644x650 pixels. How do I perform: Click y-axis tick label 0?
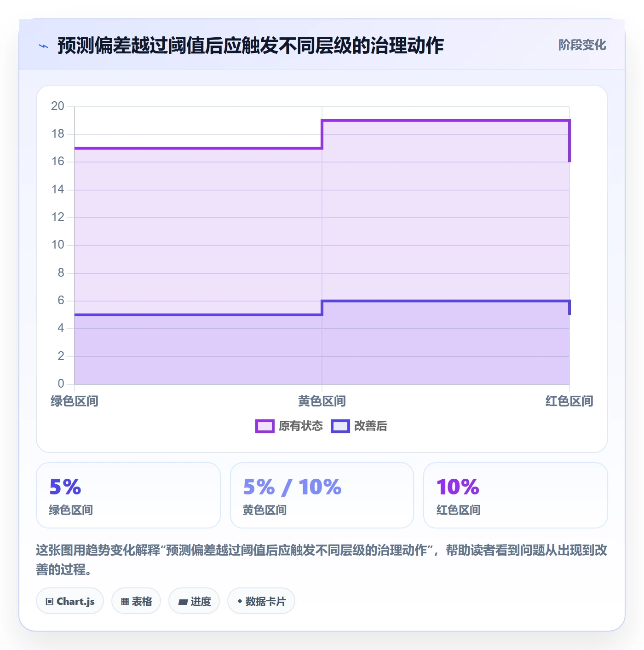click(x=61, y=383)
